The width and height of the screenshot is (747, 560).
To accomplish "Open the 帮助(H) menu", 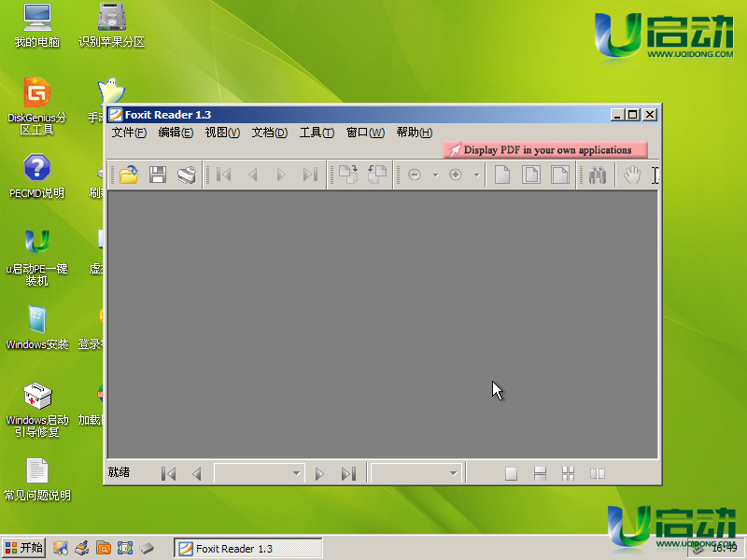I will pyautogui.click(x=414, y=133).
